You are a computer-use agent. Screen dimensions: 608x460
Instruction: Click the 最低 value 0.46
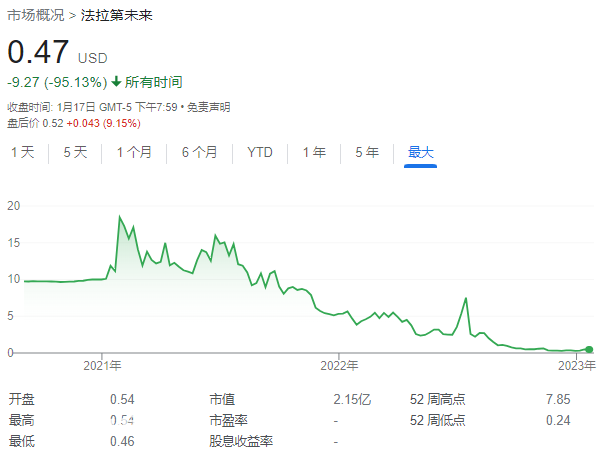click(122, 441)
